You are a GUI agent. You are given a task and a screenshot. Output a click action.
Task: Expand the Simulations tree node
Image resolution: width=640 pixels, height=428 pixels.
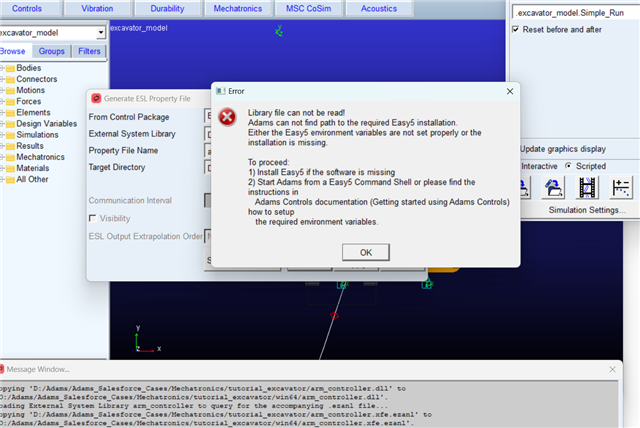pyautogui.click(x=2, y=135)
